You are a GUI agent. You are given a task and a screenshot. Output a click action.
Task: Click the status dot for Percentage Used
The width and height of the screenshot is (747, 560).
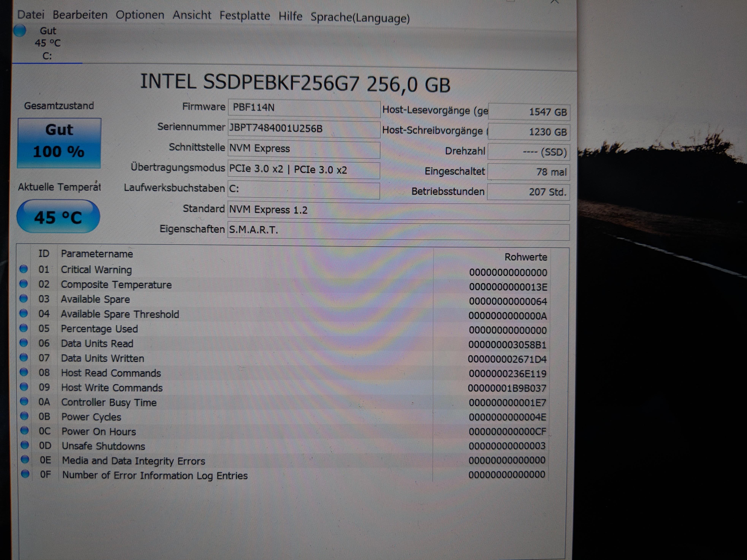[24, 328]
